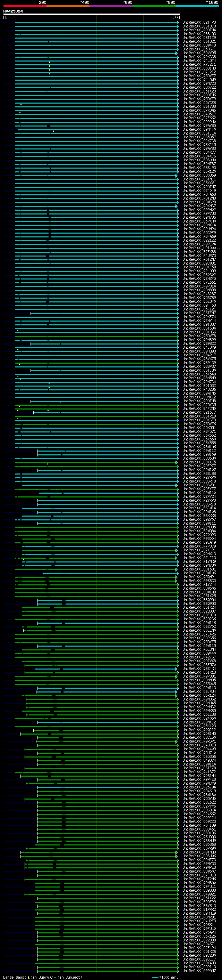This screenshot has width=222, height=980.
Task: Select hit label UniRef100_Q8W507
Action: pyautogui.click(x=199, y=871)
